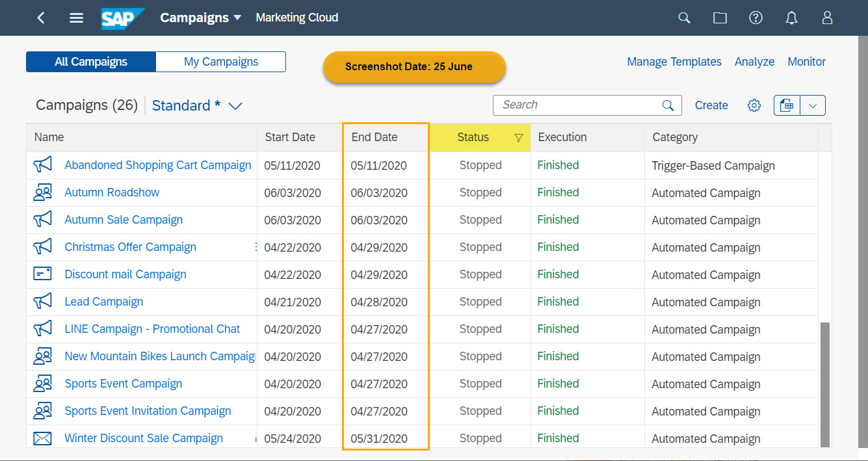868x461 pixels.
Task: Open the Monitor link
Action: (806, 62)
